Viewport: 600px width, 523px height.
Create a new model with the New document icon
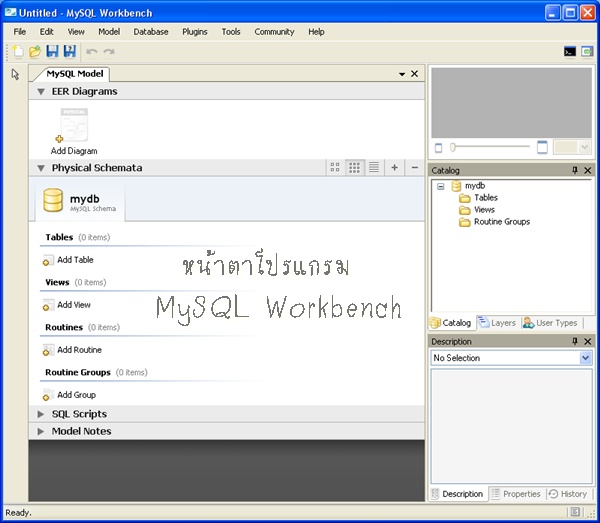(x=18, y=51)
